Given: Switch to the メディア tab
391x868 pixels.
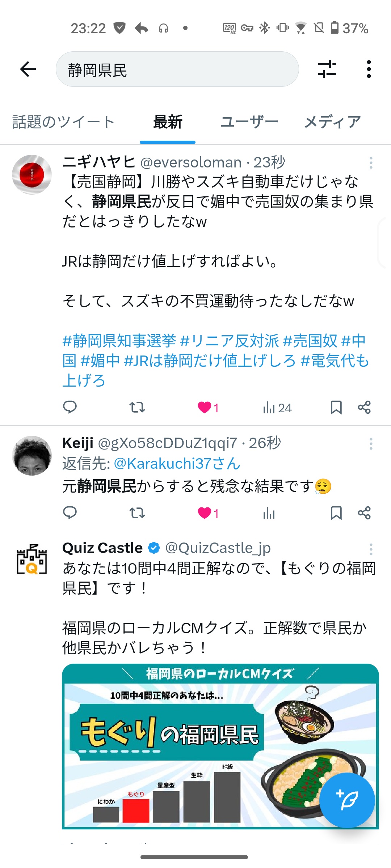Looking at the screenshot, I should pos(332,122).
